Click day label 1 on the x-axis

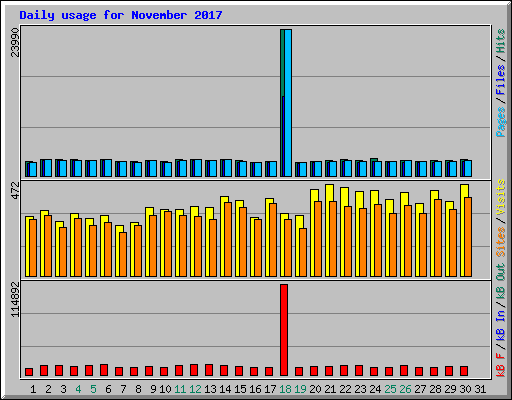click(33, 389)
